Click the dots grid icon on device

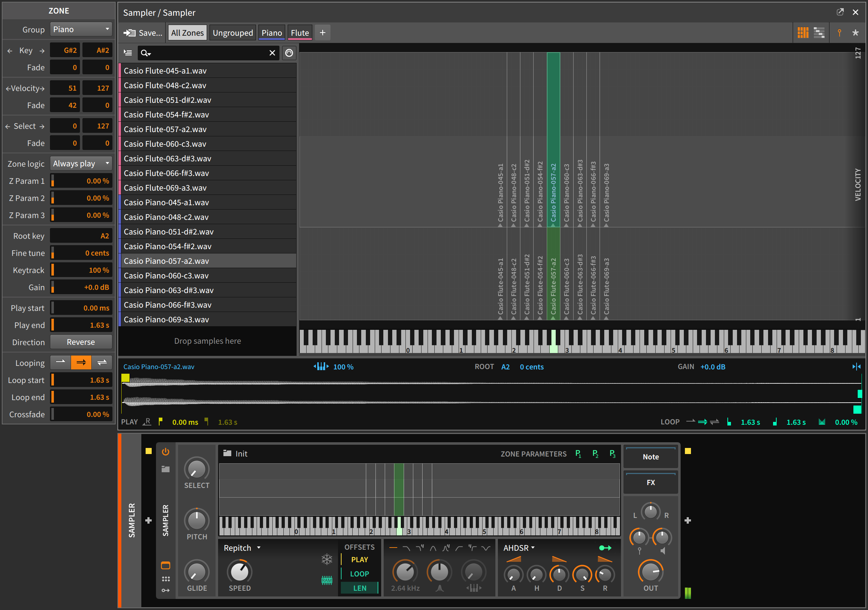(x=166, y=579)
